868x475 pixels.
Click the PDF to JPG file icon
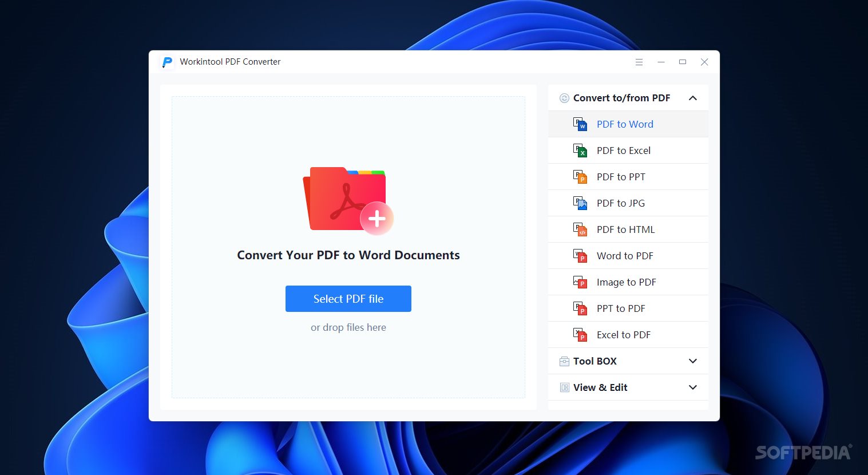[x=580, y=203]
